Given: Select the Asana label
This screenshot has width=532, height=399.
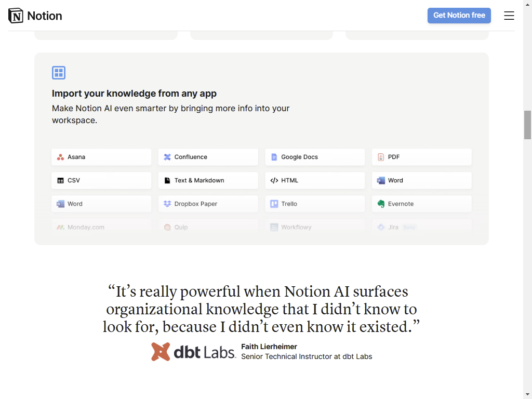Looking at the screenshot, I should point(76,157).
